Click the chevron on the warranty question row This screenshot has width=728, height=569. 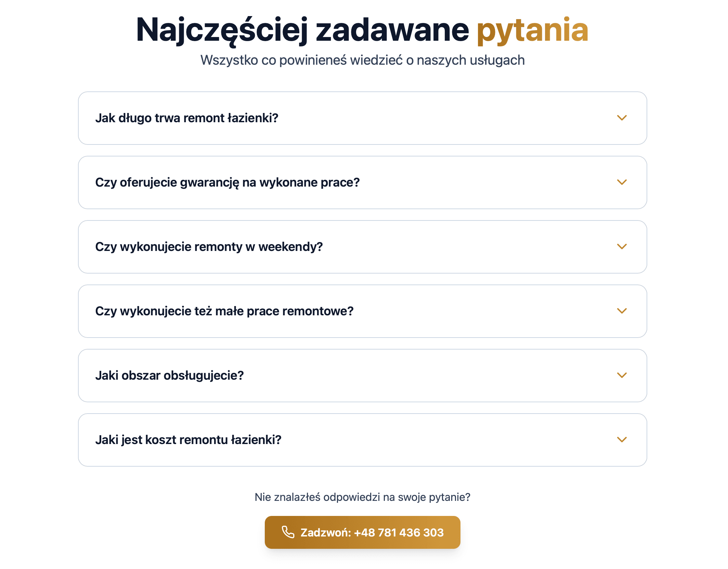click(x=622, y=182)
